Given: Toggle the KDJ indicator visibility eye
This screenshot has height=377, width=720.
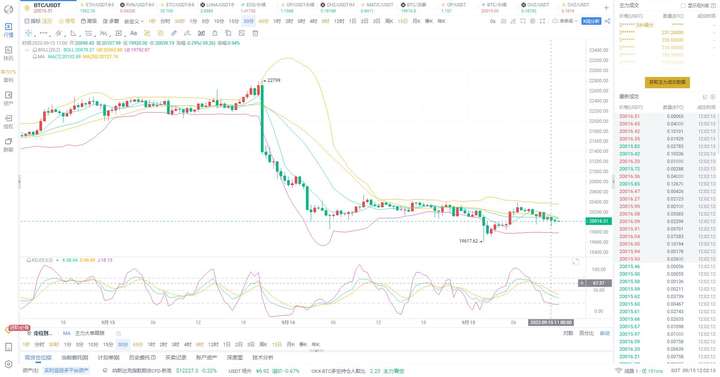Looking at the screenshot, I should [x=29, y=260].
